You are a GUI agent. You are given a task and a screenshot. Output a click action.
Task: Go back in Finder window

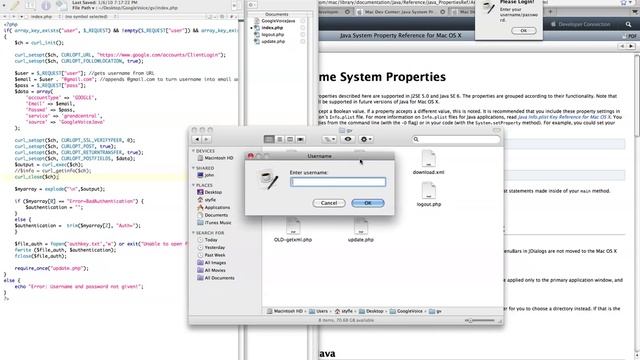pyautogui.click(x=197, y=139)
